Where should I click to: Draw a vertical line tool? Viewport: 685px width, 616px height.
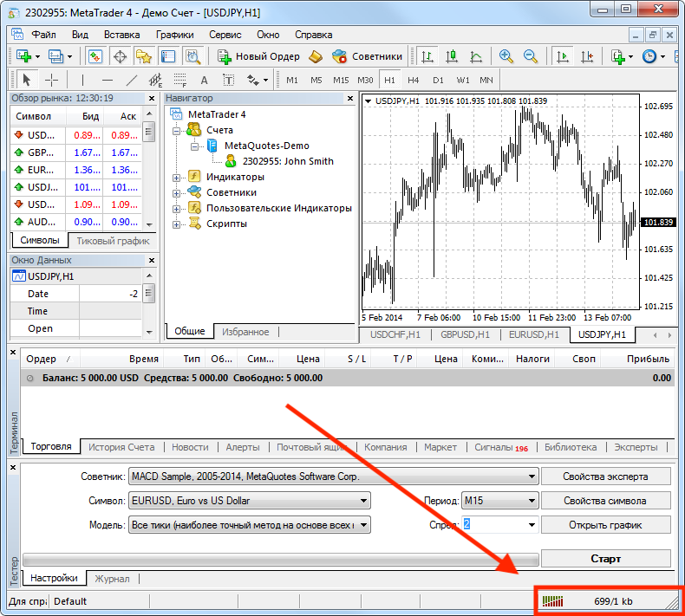pos(82,80)
